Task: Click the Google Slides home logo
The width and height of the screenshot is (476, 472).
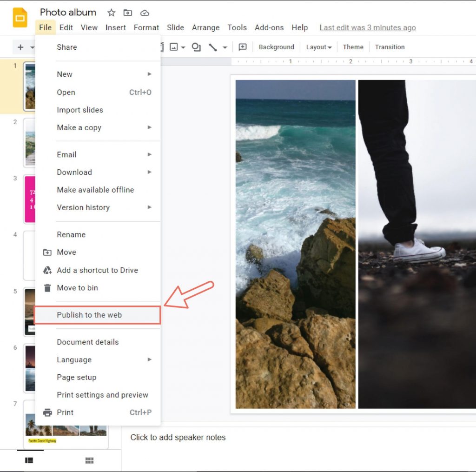Action: [x=20, y=18]
